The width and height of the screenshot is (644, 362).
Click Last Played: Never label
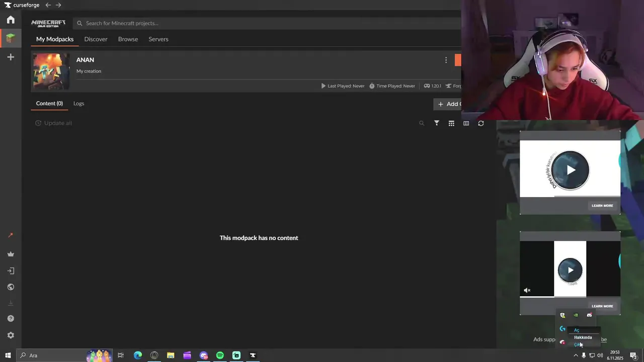[x=343, y=86]
